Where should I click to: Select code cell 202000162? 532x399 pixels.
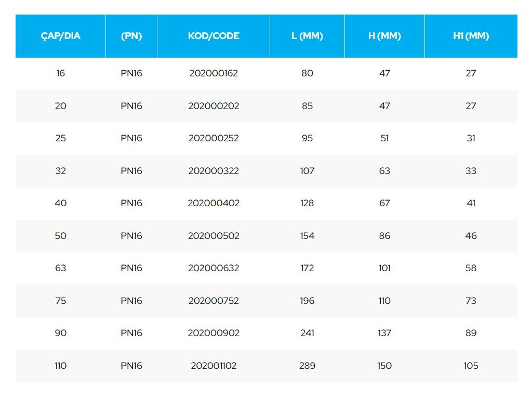click(214, 73)
